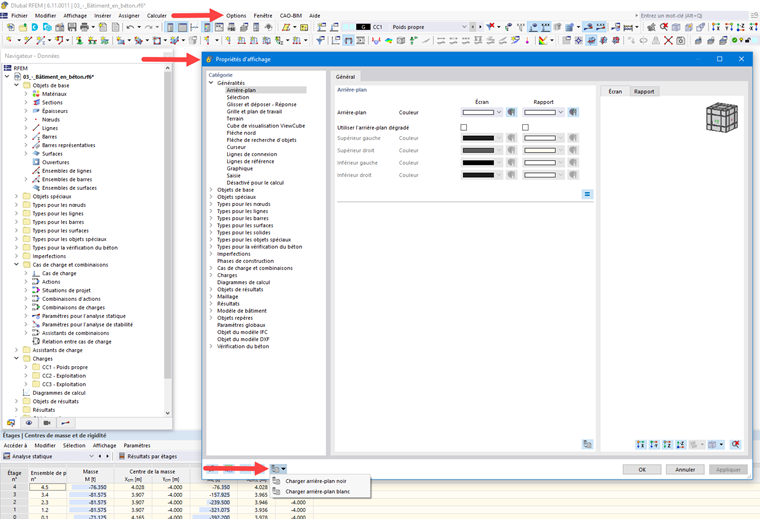Click the load profile icon with dropdown arrow
The width and height of the screenshot is (760, 519).
(279, 469)
